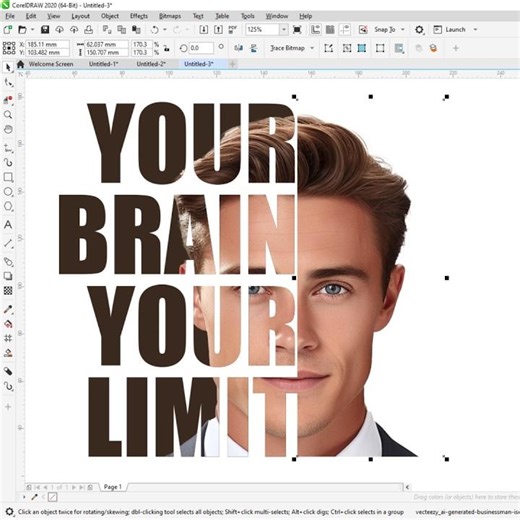Toggle Show Rulers button
Screen dimensions: 520x520
[x=315, y=30]
